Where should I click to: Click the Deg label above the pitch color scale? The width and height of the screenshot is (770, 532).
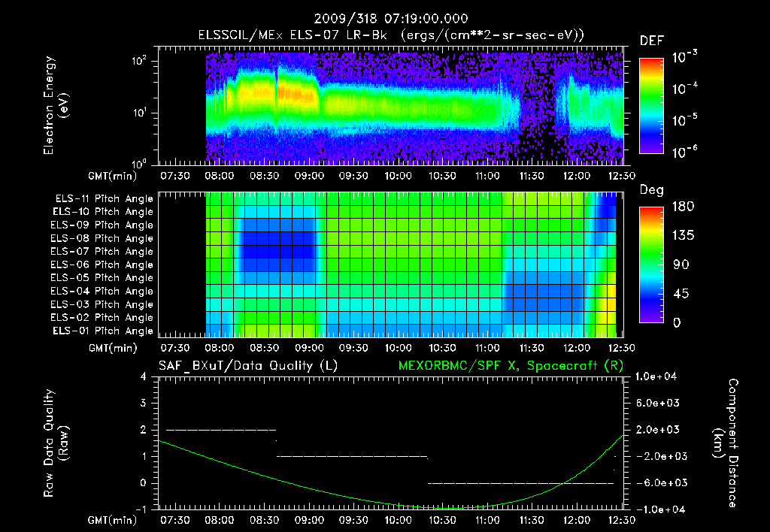(x=652, y=190)
